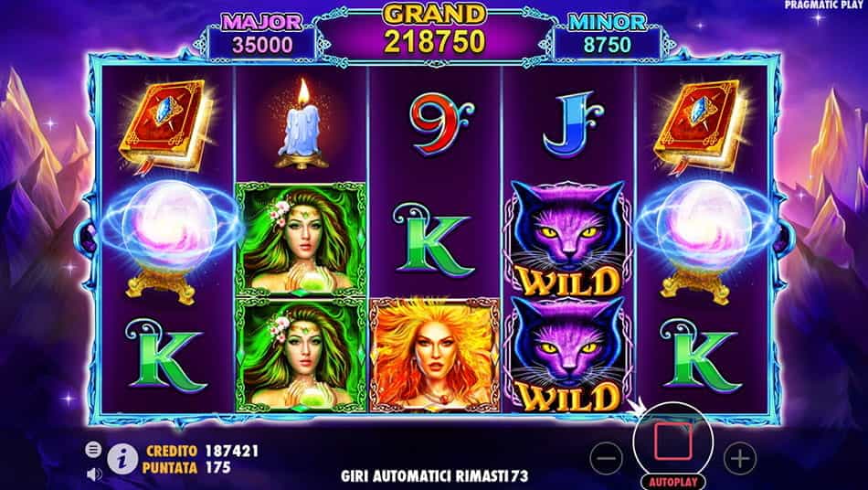Open the game info icon
868x490 pixels.
tap(122, 460)
